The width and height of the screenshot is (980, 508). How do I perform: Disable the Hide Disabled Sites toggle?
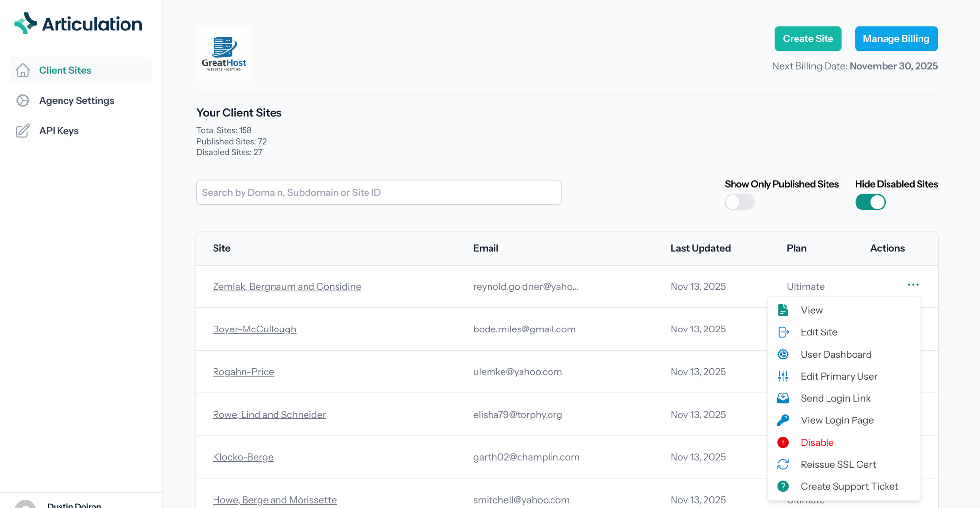[870, 202]
